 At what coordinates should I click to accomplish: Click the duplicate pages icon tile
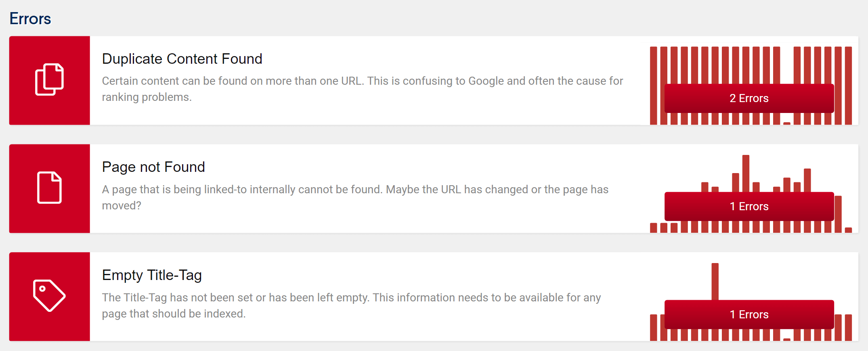[50, 80]
